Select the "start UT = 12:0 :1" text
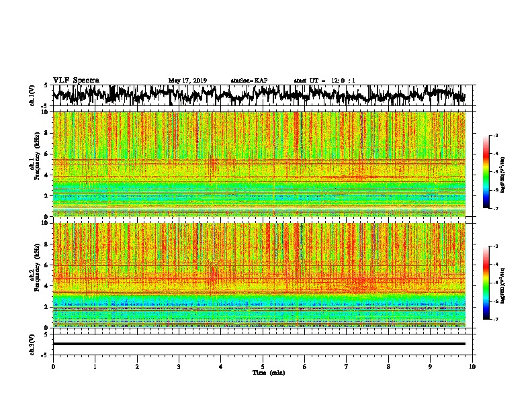Image resolution: width=532 pixels, height=411 pixels. (x=324, y=81)
